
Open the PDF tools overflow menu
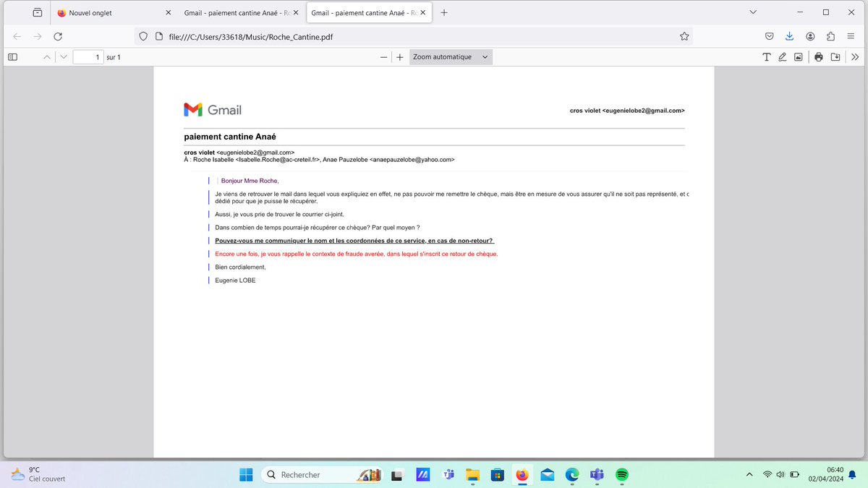click(855, 57)
